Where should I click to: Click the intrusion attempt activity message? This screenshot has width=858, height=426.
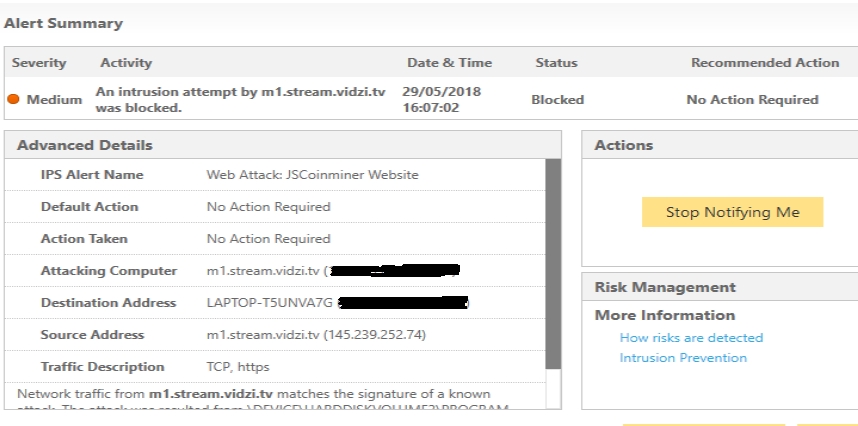pos(240,100)
